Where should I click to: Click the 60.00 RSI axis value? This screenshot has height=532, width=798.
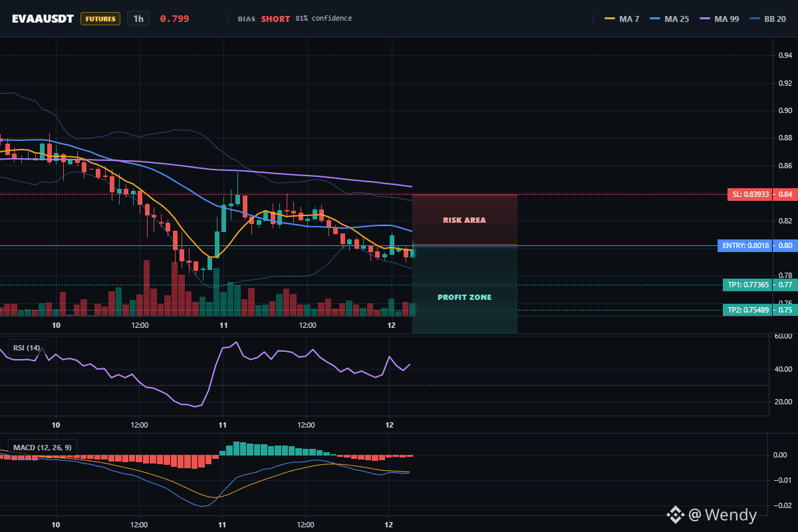(783, 336)
